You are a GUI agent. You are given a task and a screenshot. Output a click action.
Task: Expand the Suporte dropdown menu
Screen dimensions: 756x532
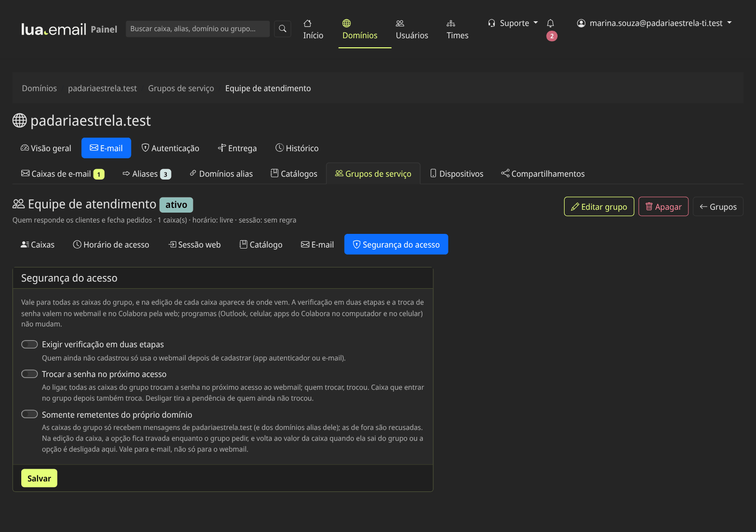[x=513, y=23]
